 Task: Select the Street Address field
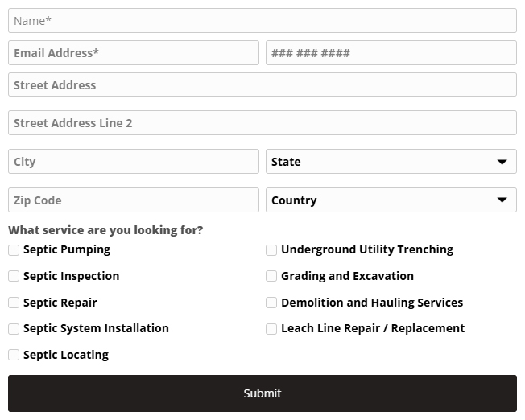pyautogui.click(x=262, y=85)
